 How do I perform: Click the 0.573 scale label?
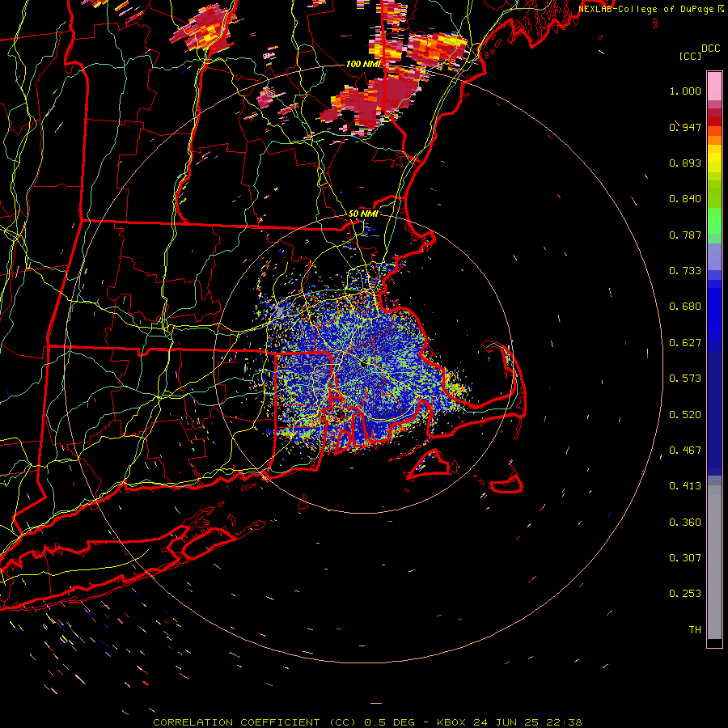coord(685,379)
